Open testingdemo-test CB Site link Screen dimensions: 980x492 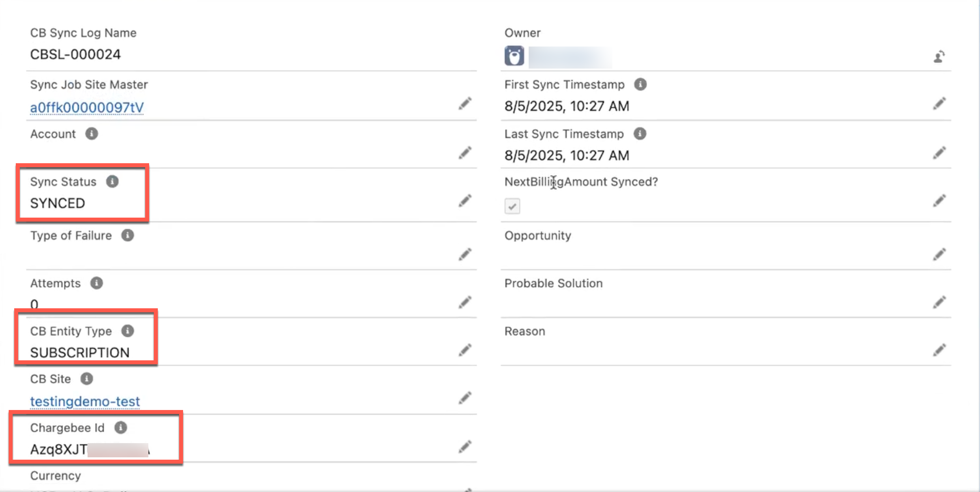[x=85, y=401]
